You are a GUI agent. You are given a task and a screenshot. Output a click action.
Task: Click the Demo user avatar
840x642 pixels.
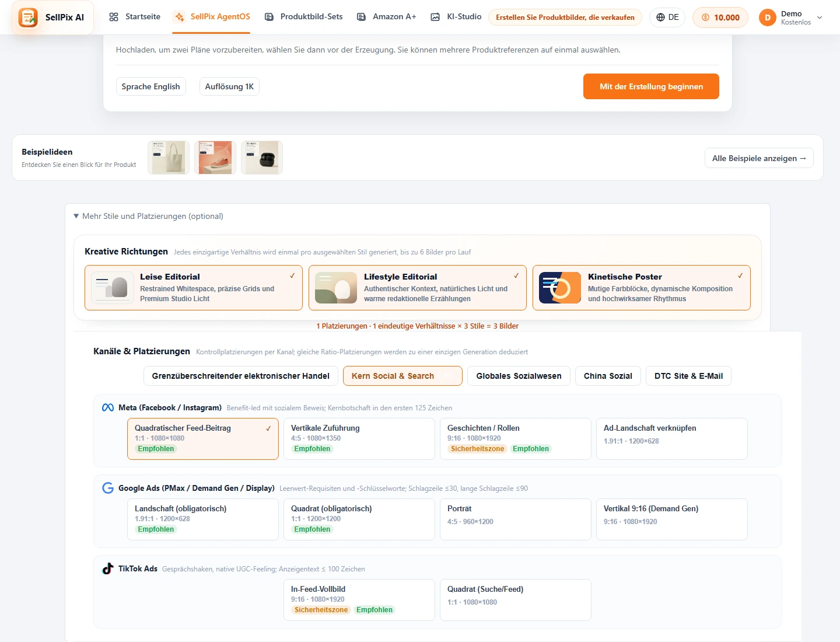(x=767, y=18)
